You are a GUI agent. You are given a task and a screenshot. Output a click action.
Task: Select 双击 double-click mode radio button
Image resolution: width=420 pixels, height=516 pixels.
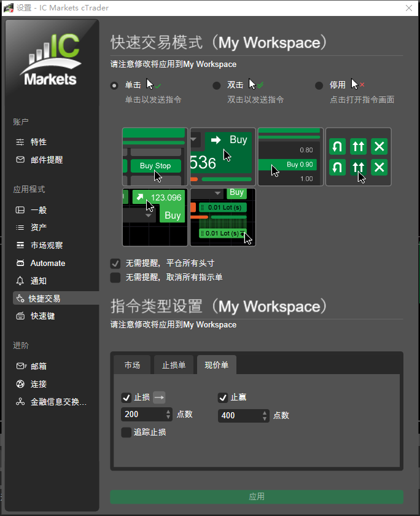(216, 85)
